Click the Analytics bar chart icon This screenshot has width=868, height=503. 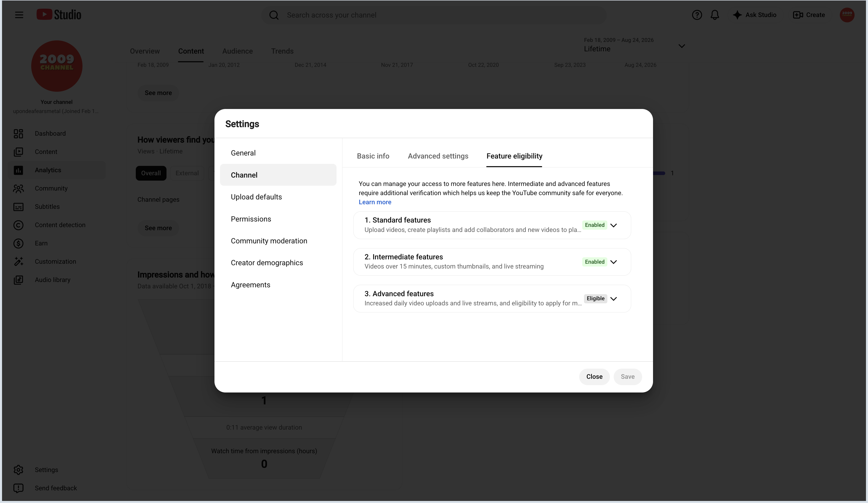[18, 170]
